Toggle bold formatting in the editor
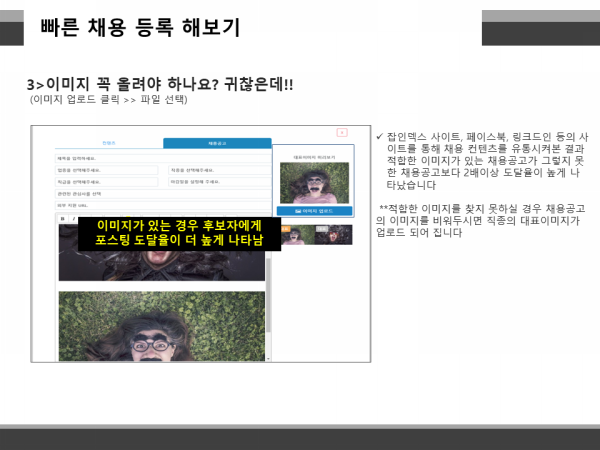Image resolution: width=600 pixels, height=450 pixels. 62,217
